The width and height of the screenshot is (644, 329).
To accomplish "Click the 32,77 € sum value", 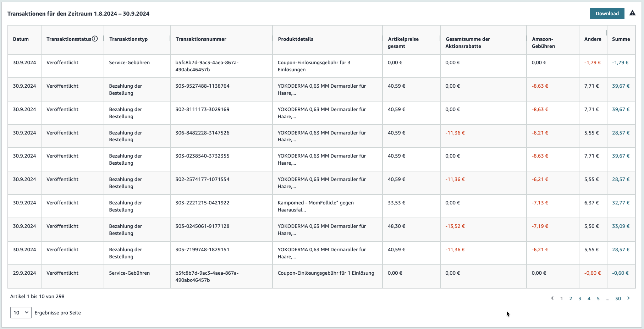I will pyautogui.click(x=621, y=203).
